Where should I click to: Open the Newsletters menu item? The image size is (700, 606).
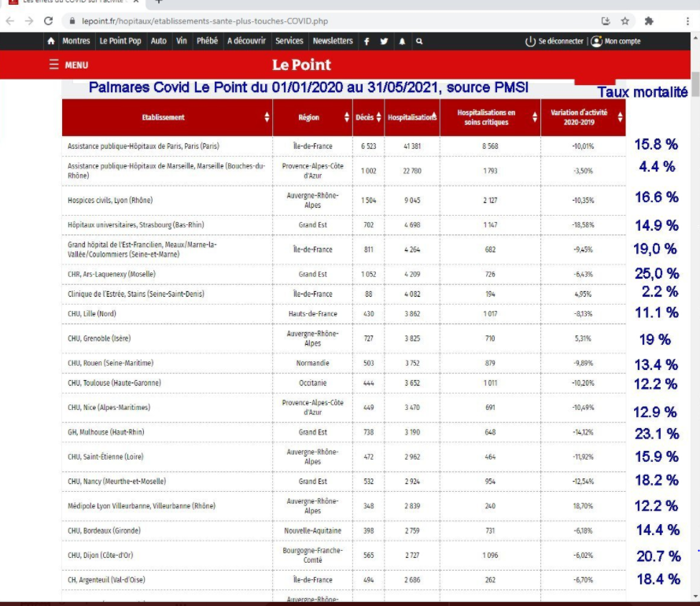click(x=333, y=41)
